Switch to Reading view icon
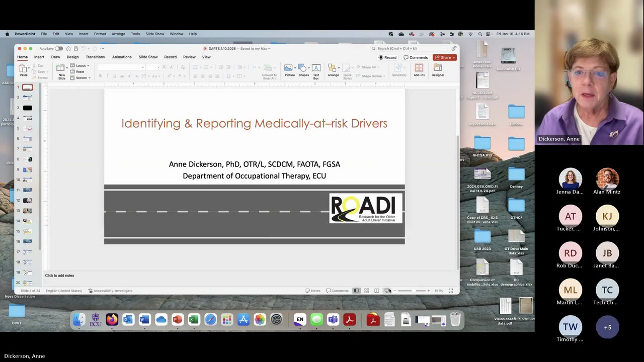644x362 pixels. pyautogui.click(x=376, y=291)
